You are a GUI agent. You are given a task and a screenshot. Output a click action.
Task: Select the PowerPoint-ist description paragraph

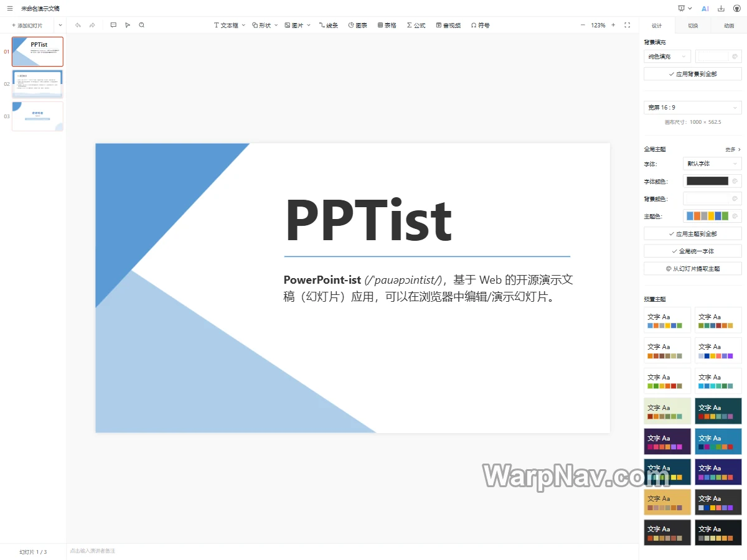click(428, 288)
